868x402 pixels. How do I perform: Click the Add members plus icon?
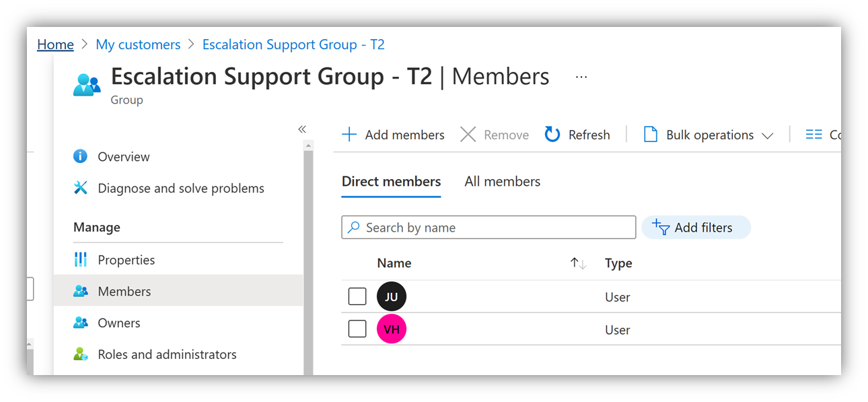[349, 135]
